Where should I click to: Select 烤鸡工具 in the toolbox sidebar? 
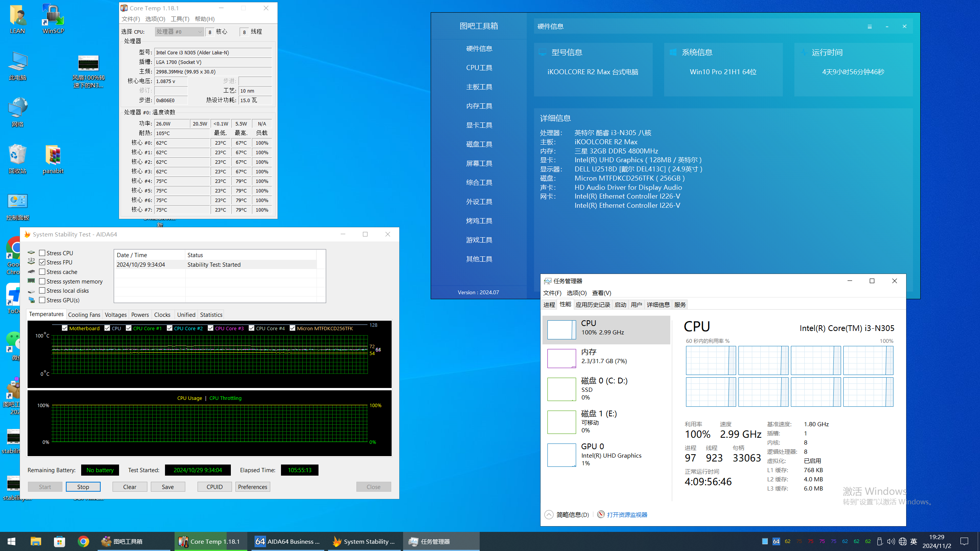click(479, 221)
